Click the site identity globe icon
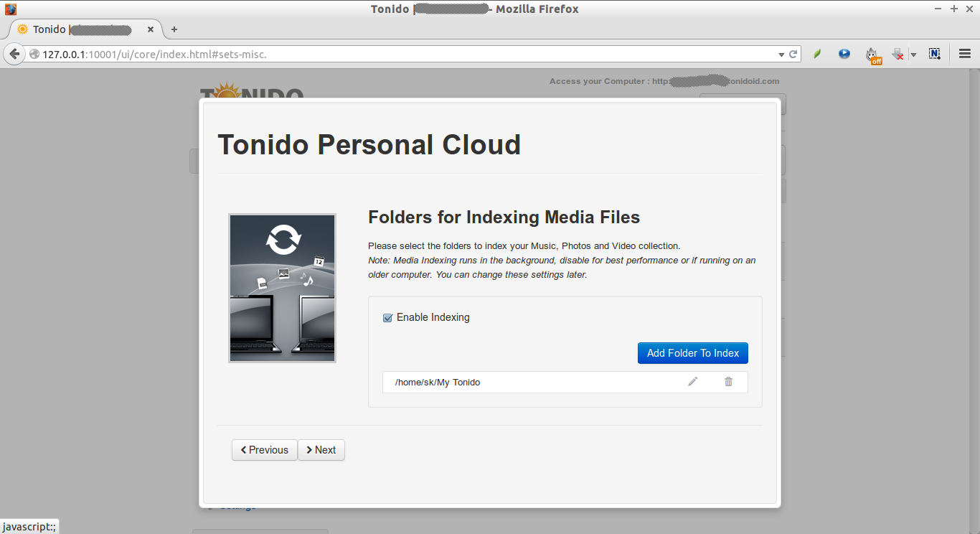This screenshot has height=534, width=980. coord(34,54)
